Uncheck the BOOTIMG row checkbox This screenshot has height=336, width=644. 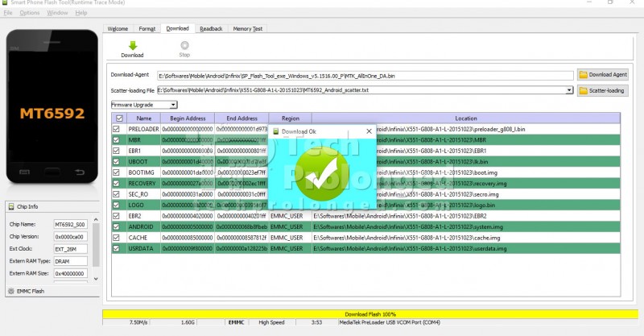click(116, 172)
